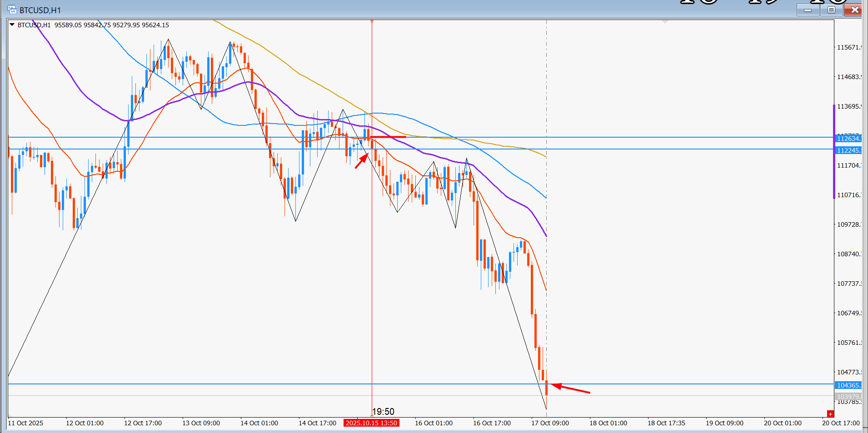Click the chart window icon in title bar

tap(12, 10)
